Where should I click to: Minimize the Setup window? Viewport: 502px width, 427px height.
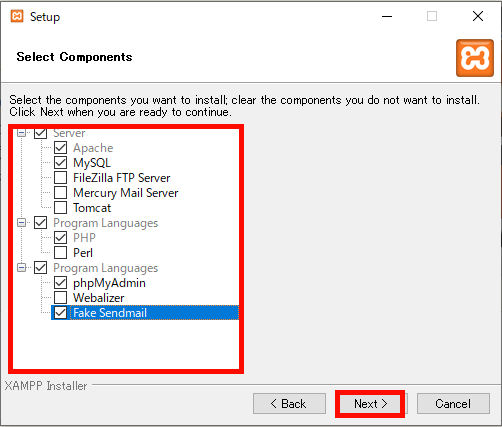coord(387,16)
